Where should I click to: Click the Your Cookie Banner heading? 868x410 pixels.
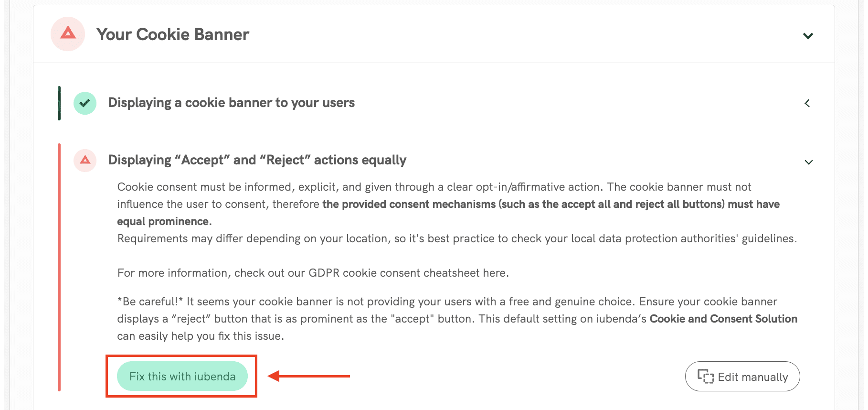(x=173, y=34)
